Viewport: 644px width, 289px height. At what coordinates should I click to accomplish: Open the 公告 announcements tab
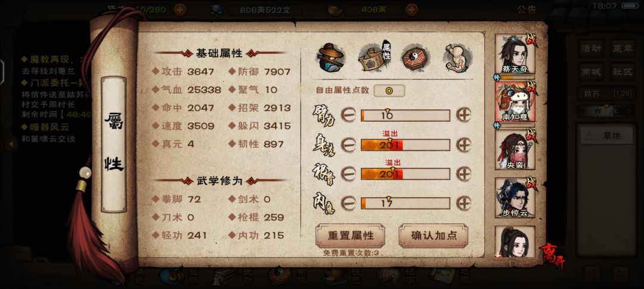point(527,10)
